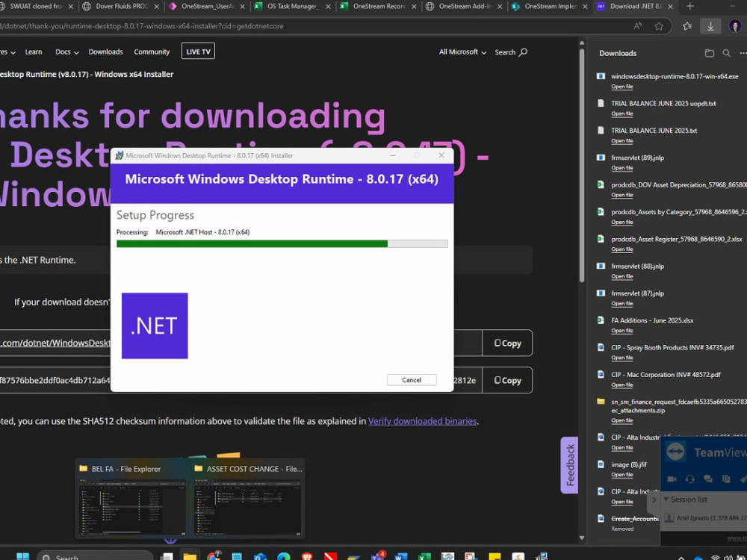The width and height of the screenshot is (747, 560).
Task: Select the BEL FA - File Explorer thumbnail
Action: tap(132, 499)
